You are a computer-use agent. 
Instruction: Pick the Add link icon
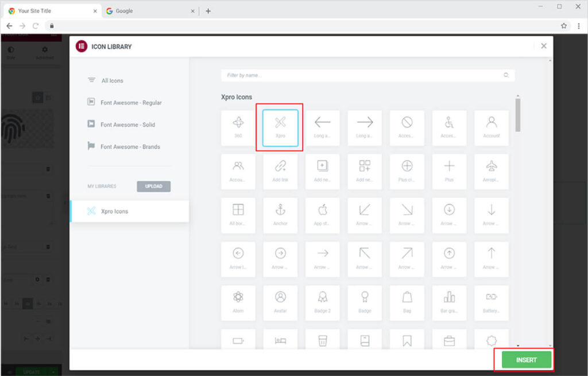[x=280, y=171]
